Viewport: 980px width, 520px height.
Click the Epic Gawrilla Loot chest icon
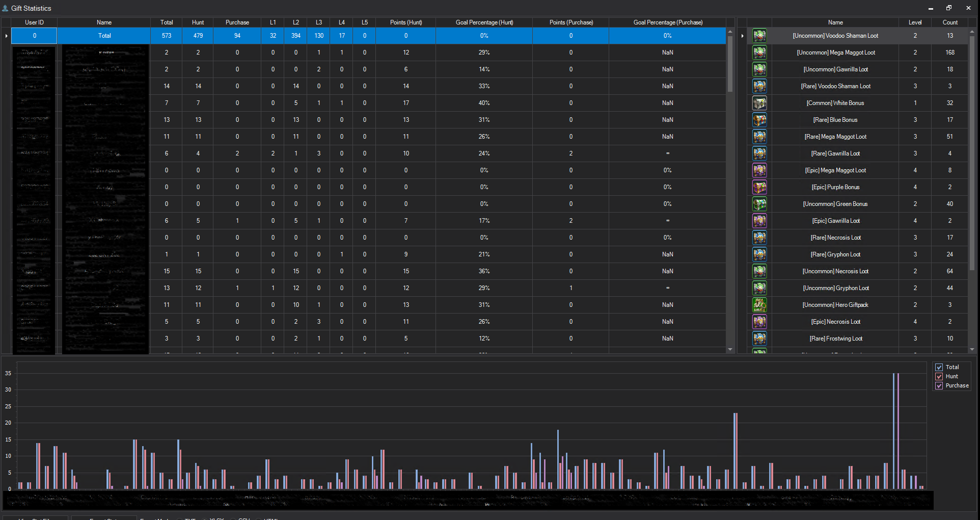pos(759,221)
